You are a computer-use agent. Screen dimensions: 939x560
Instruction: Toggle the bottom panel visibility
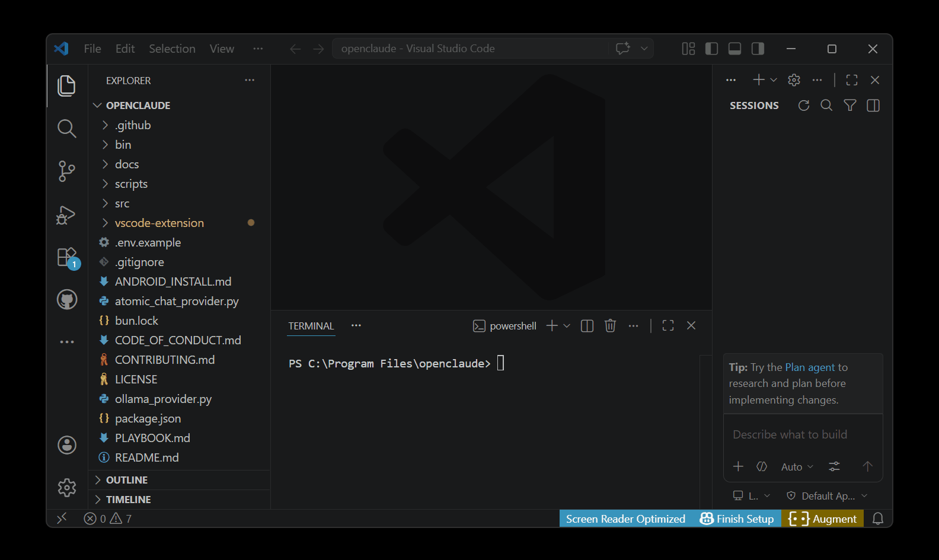tap(734, 49)
